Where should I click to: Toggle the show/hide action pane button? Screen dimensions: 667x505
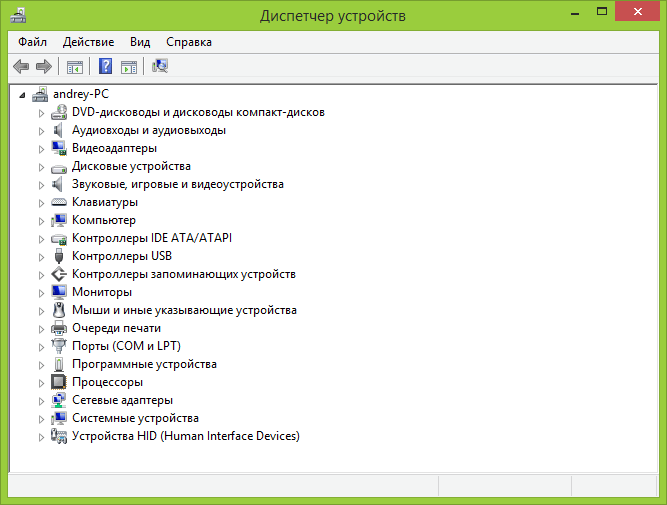[x=129, y=67]
